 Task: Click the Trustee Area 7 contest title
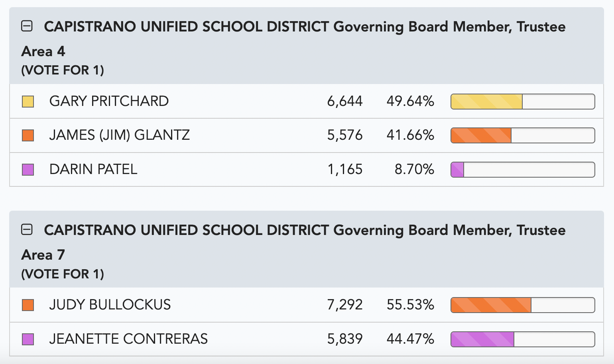click(x=293, y=242)
